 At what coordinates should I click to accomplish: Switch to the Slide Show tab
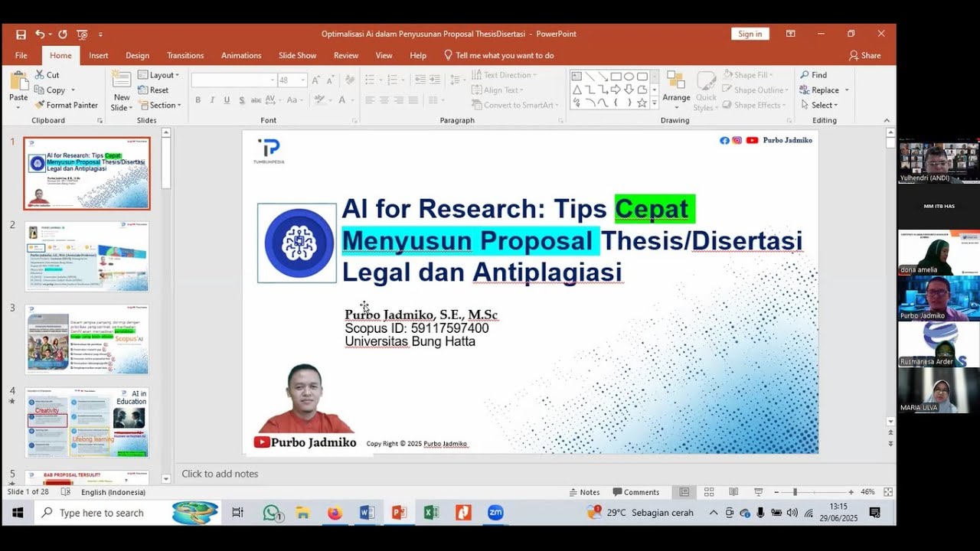pos(297,55)
